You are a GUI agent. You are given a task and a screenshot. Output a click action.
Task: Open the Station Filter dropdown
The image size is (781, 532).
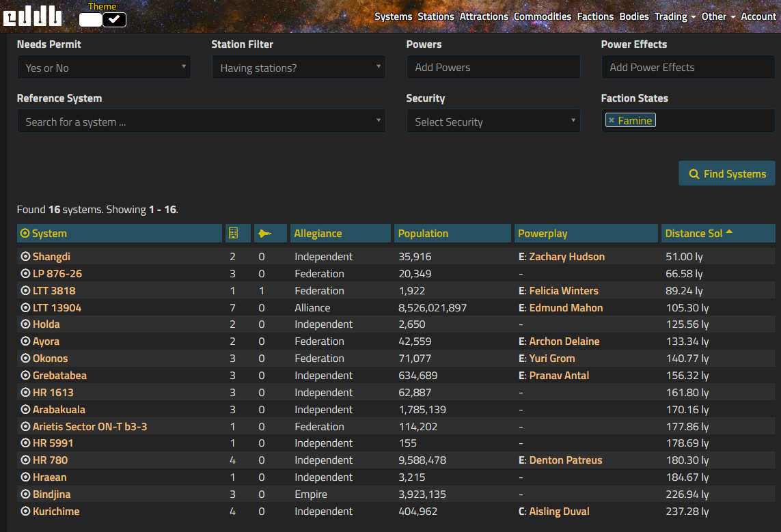pyautogui.click(x=299, y=67)
